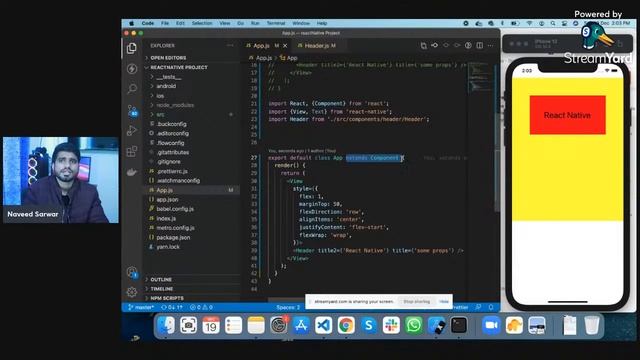
Task: Open the File menu
Action: (x=164, y=23)
